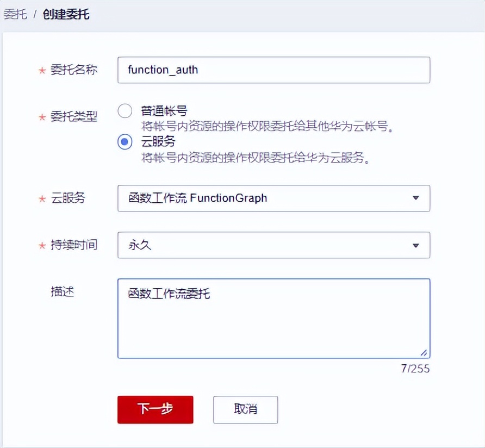This screenshot has width=485, height=448.
Task: Click the 描述 label beside the textarea
Action: click(63, 292)
